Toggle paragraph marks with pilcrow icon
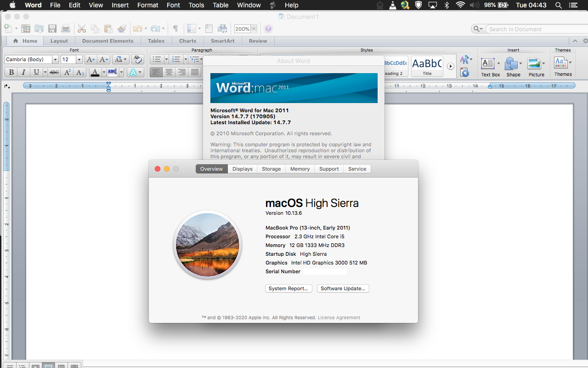Image resolution: width=588 pixels, height=368 pixels. pos(175,29)
